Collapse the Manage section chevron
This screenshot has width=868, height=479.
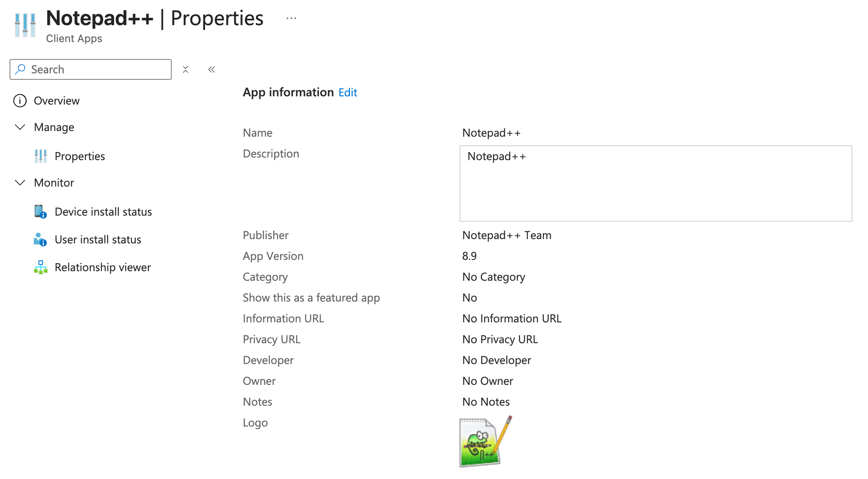(20, 127)
